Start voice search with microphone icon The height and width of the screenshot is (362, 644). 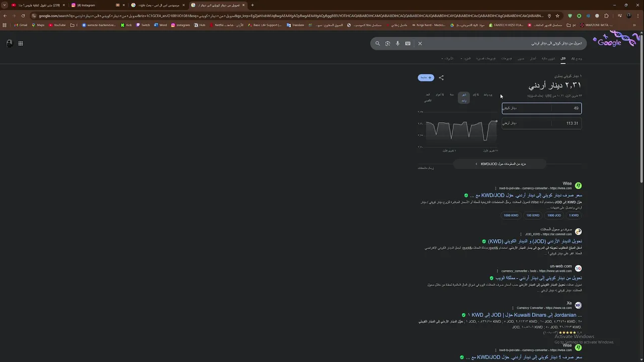397,43
